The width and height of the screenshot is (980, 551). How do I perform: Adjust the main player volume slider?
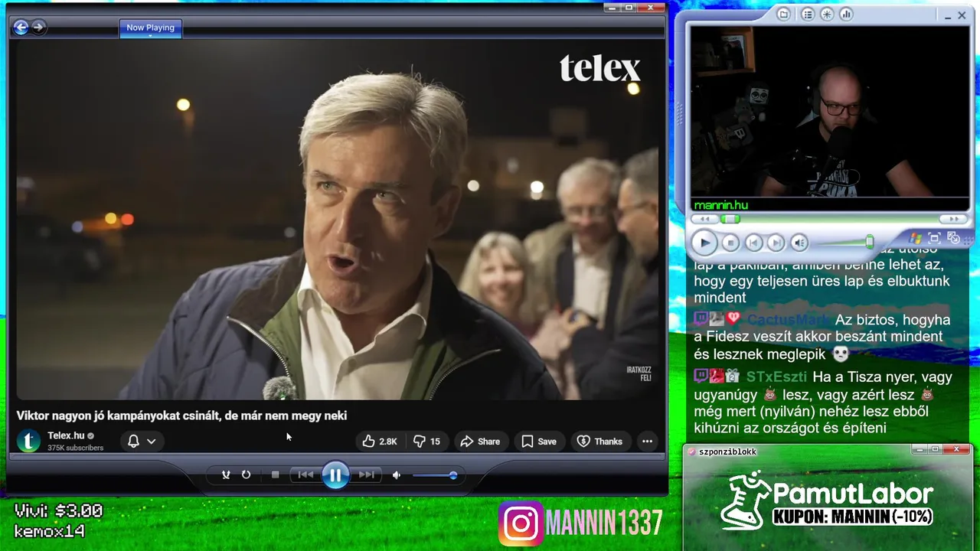(435, 475)
